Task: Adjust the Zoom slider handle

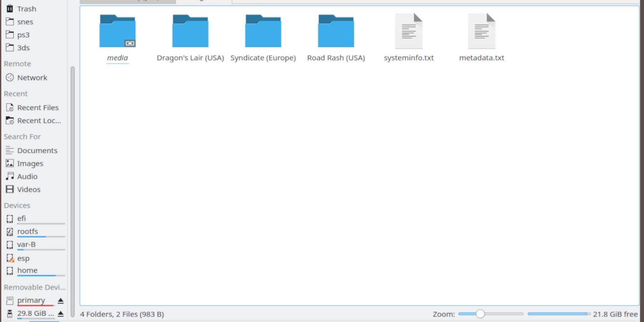Action: 480,314
